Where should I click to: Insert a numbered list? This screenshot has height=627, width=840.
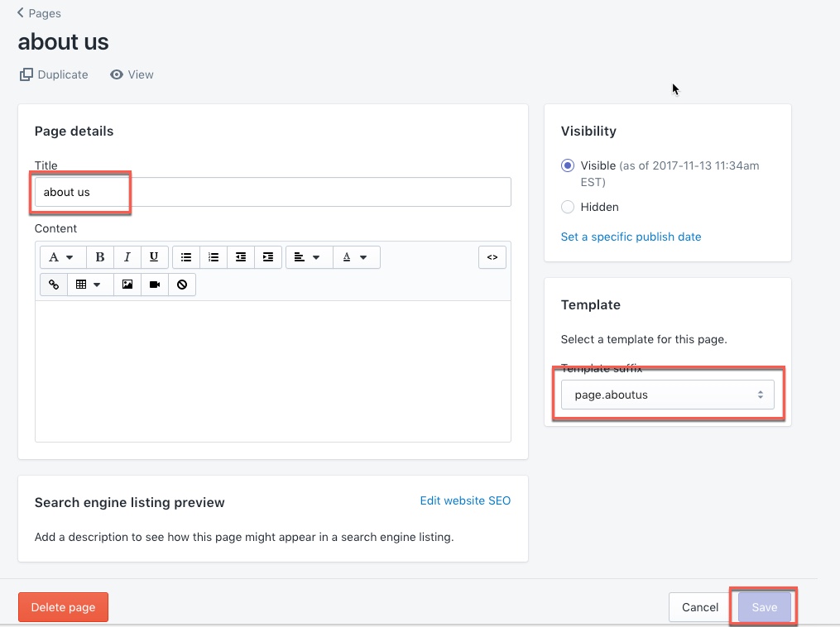(x=214, y=257)
